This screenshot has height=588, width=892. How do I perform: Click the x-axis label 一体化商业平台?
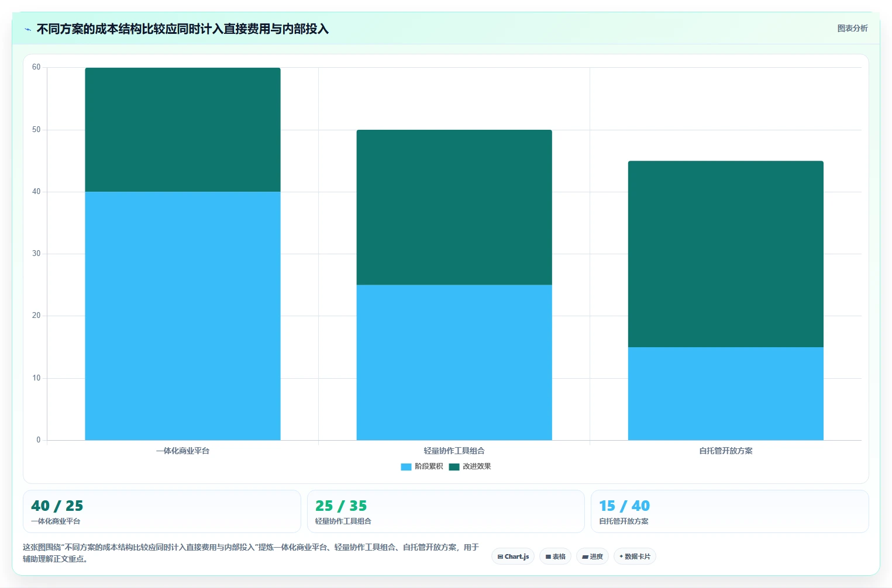click(182, 451)
